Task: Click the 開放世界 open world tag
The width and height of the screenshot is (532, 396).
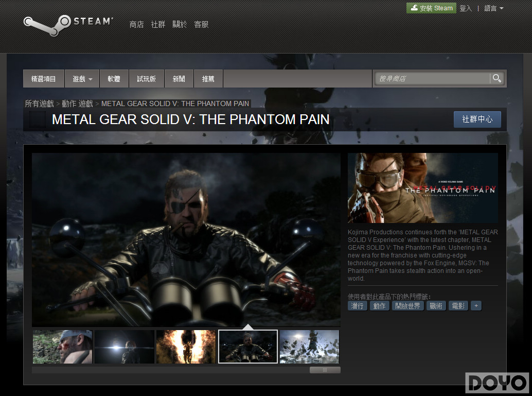Action: [407, 306]
